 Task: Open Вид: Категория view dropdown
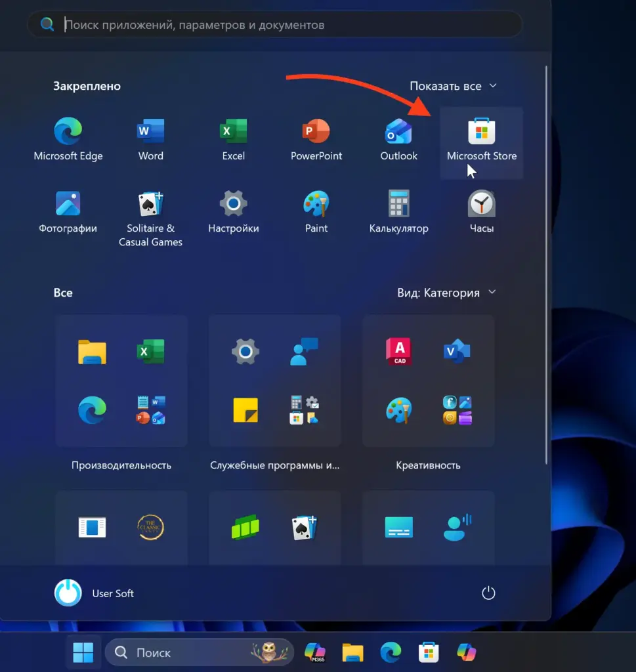pos(446,293)
